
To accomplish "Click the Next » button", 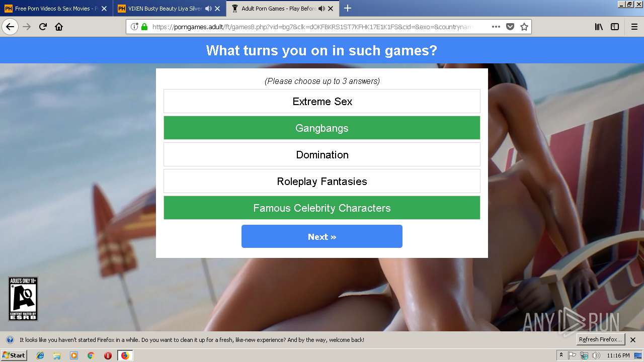I will (x=322, y=236).
